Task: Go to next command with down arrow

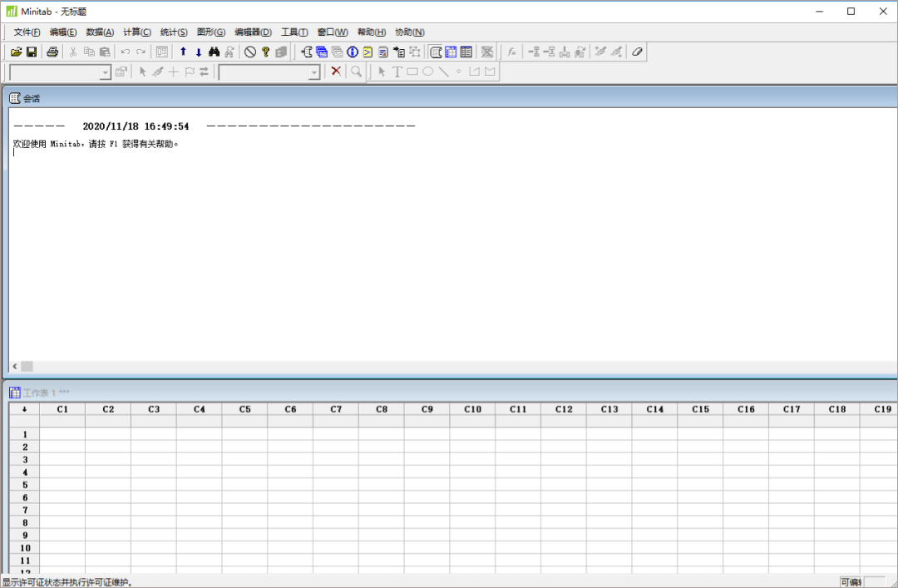Action: coord(199,52)
